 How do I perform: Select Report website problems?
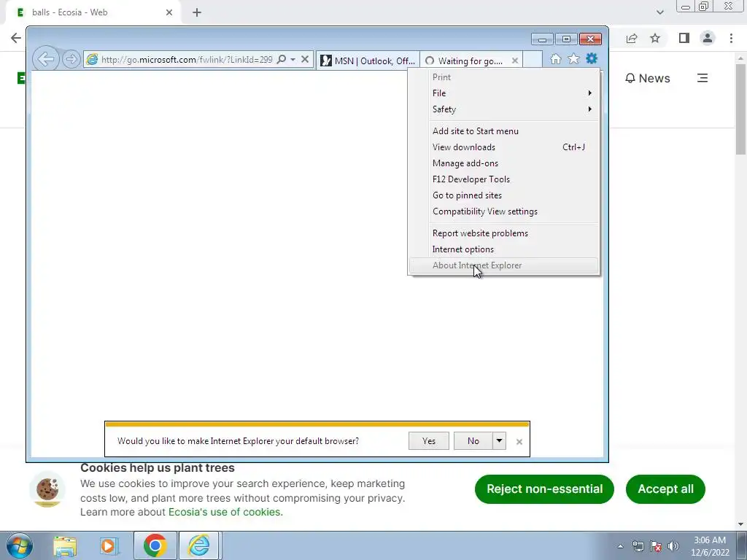(504, 233)
